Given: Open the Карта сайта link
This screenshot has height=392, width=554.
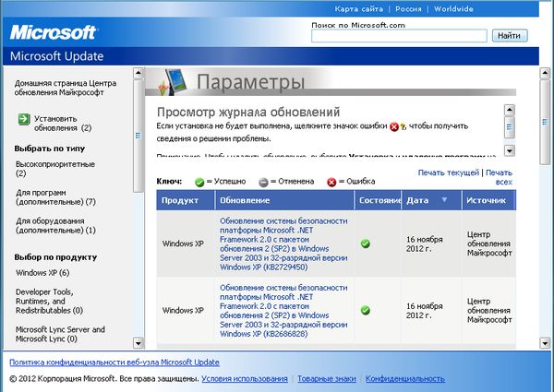Looking at the screenshot, I should (359, 8).
